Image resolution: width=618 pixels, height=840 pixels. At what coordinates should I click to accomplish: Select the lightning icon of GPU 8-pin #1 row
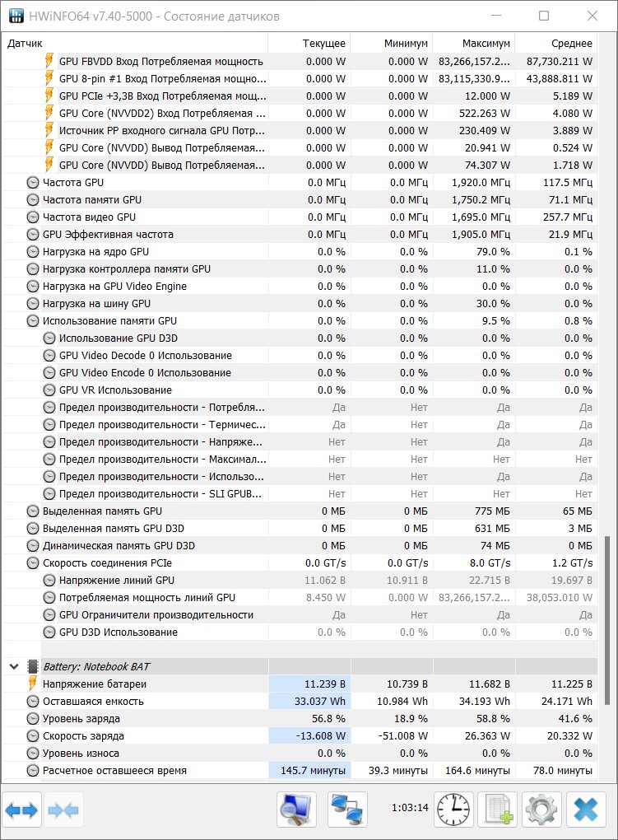(x=49, y=79)
